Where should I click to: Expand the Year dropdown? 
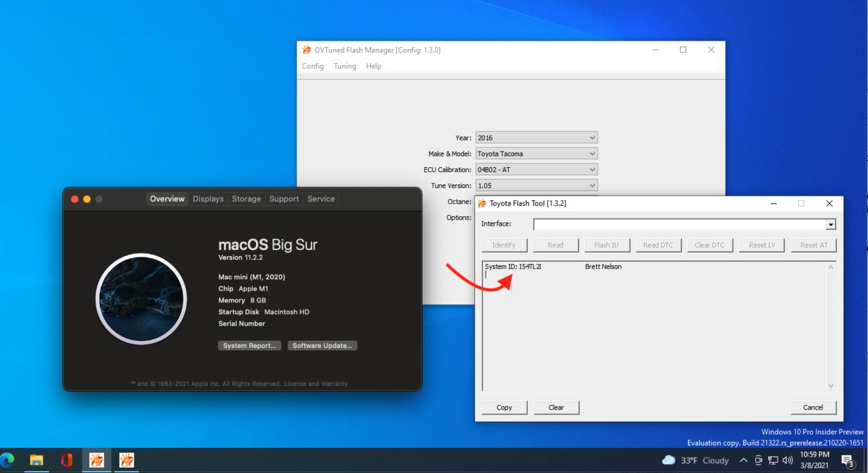(592, 137)
